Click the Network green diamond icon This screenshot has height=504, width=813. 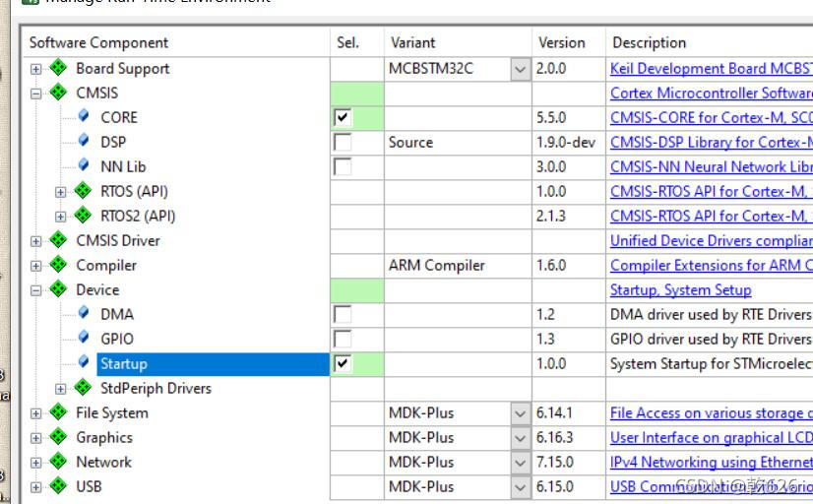pos(58,461)
